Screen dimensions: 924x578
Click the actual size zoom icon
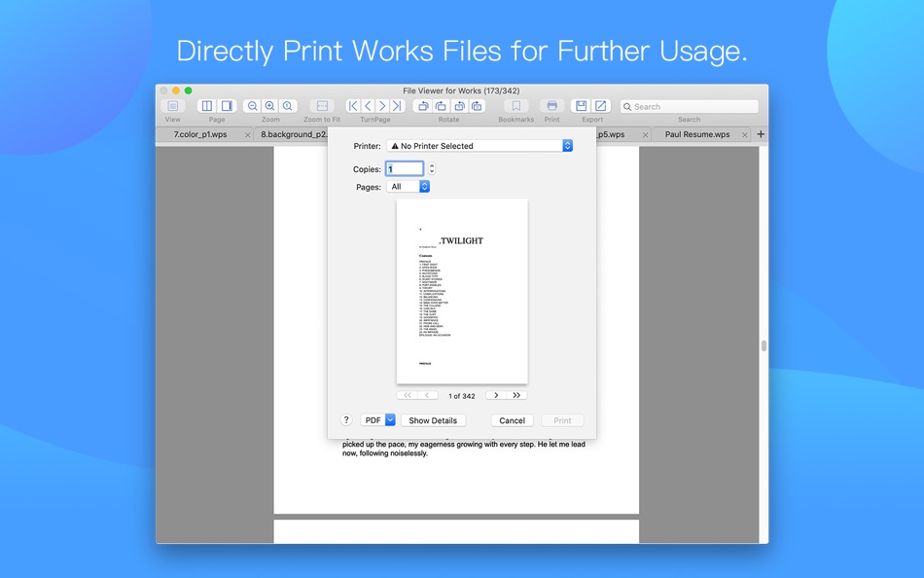pyautogui.click(x=288, y=106)
